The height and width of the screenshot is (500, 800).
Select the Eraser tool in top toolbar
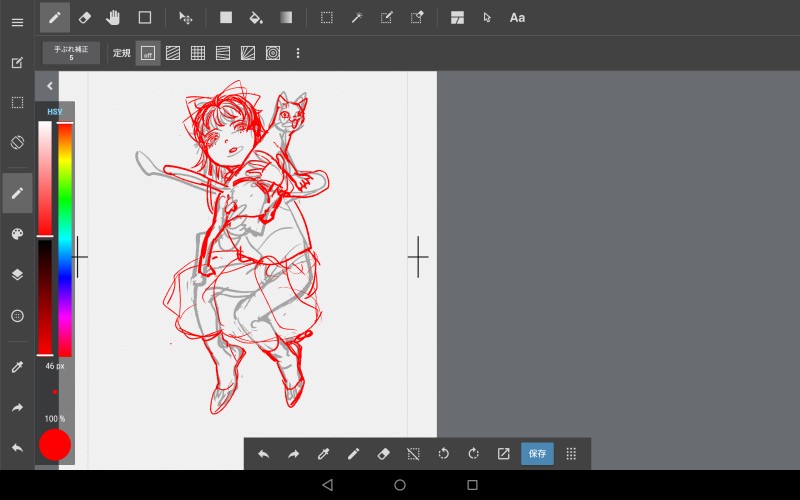(85, 17)
